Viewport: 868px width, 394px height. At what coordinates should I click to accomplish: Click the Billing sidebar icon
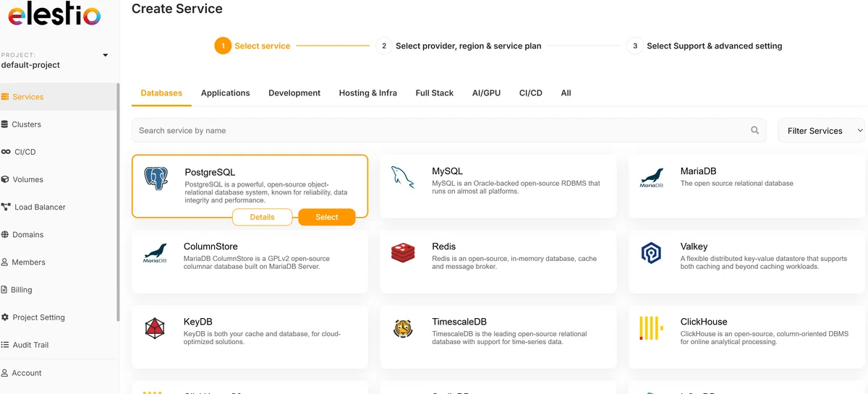pos(4,290)
